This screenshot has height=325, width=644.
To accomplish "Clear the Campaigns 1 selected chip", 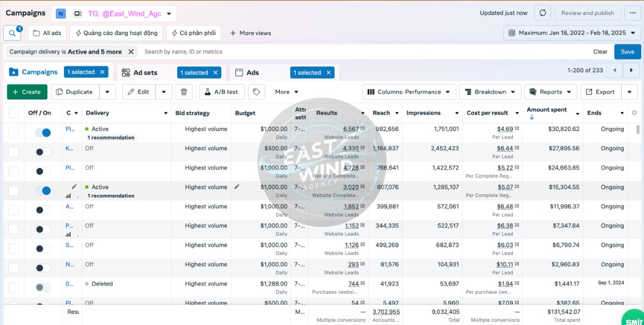I will coord(102,72).
